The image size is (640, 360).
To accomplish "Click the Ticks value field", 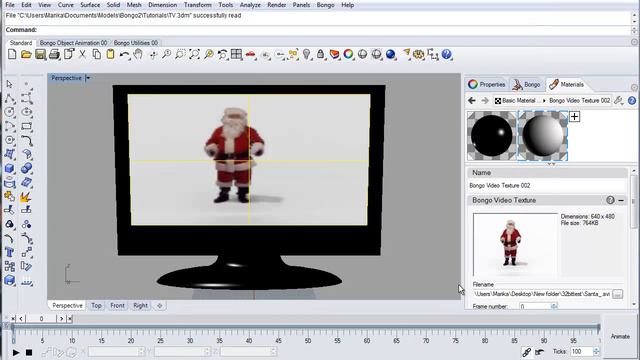I will coord(582,351).
